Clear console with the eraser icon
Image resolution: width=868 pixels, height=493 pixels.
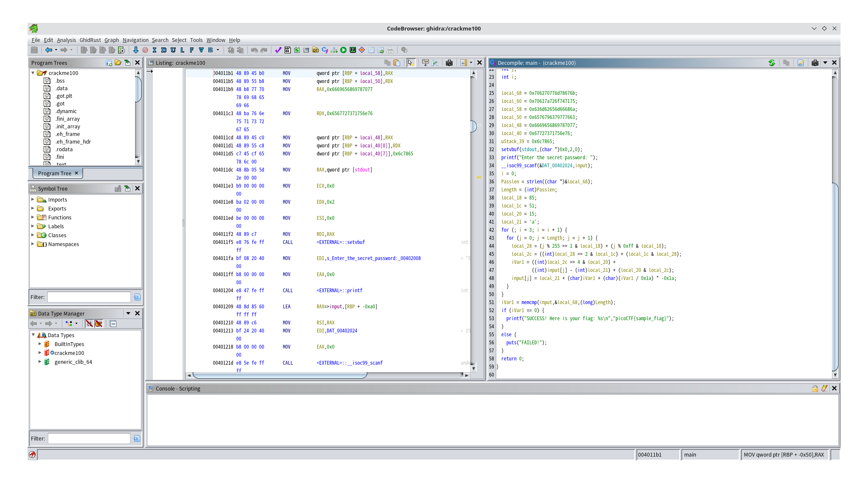(824, 388)
